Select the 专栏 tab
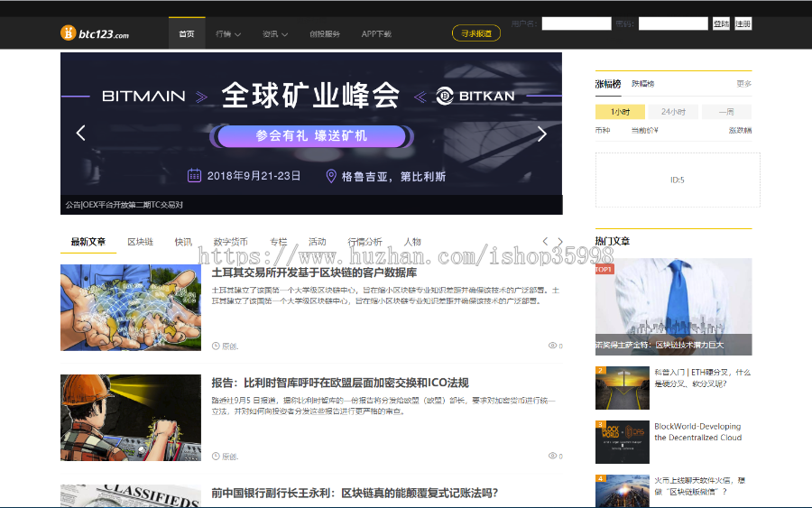 pyautogui.click(x=279, y=242)
